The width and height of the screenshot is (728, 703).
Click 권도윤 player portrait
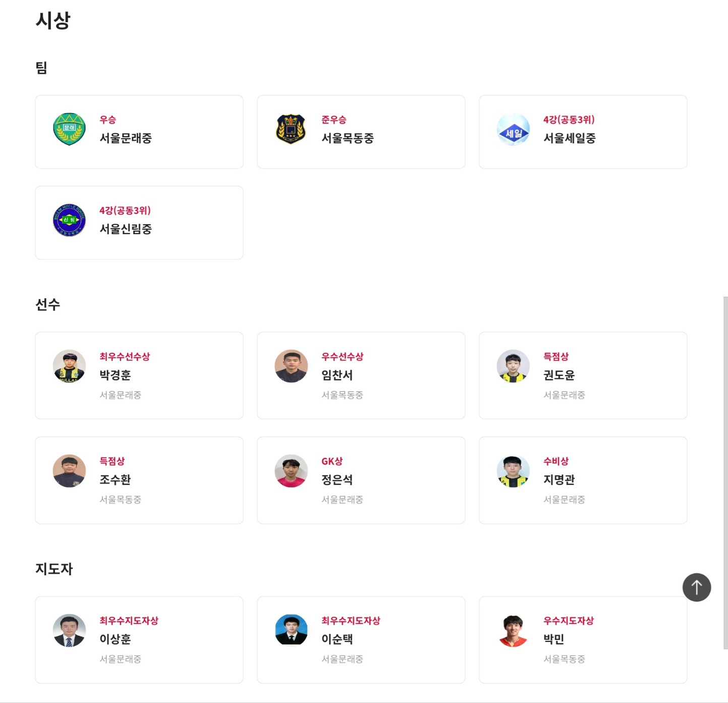coord(513,366)
